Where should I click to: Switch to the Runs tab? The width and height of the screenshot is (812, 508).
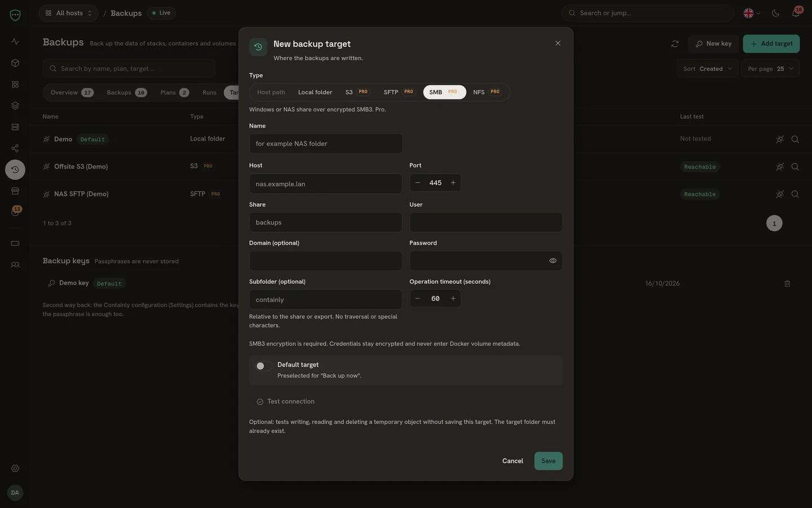click(x=209, y=93)
